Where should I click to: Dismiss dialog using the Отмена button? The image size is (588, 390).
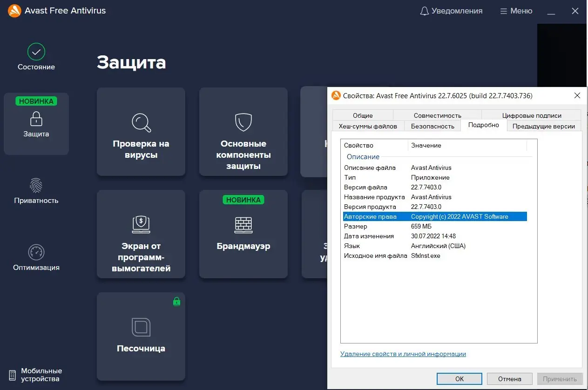pos(509,378)
